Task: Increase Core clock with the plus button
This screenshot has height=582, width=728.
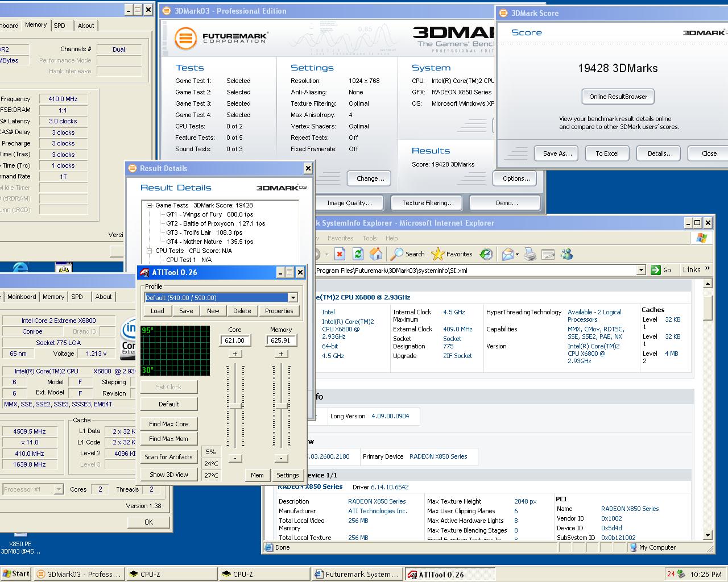Action: (x=235, y=354)
